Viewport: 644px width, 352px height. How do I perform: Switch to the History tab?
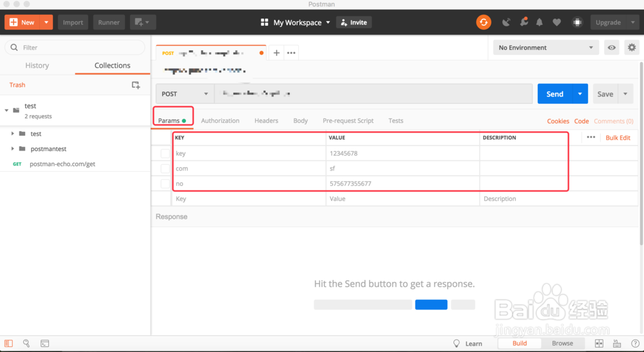pyautogui.click(x=37, y=65)
